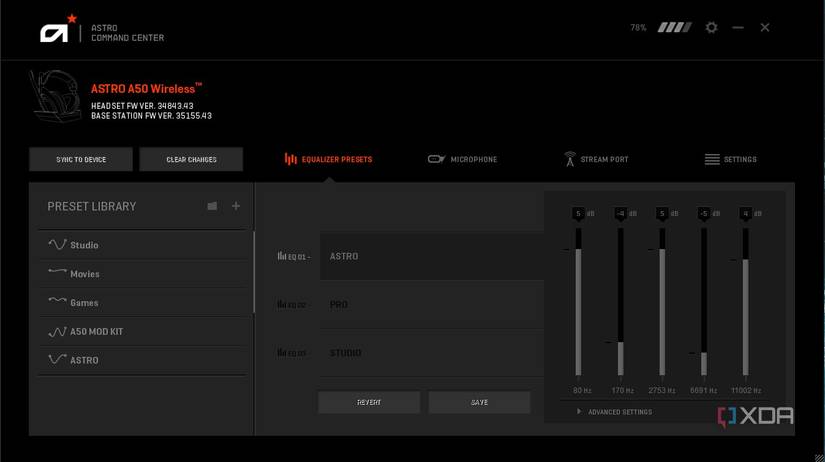Select the Games preset

click(x=143, y=303)
